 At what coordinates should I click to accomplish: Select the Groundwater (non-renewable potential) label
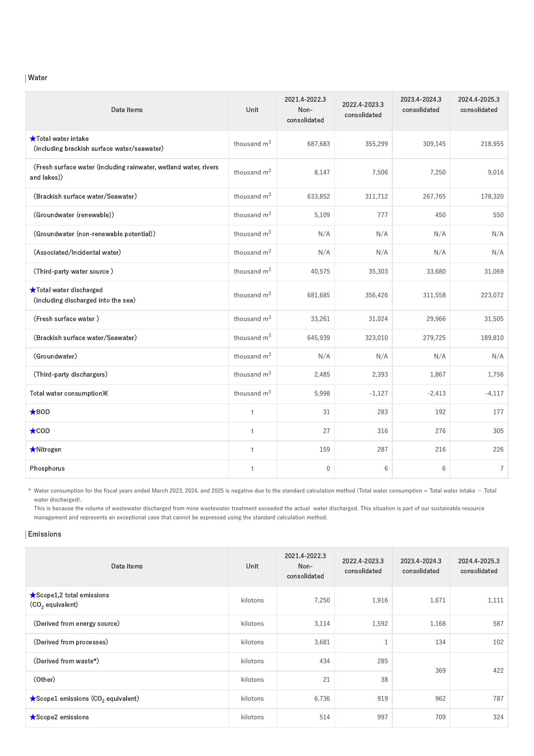94,234
